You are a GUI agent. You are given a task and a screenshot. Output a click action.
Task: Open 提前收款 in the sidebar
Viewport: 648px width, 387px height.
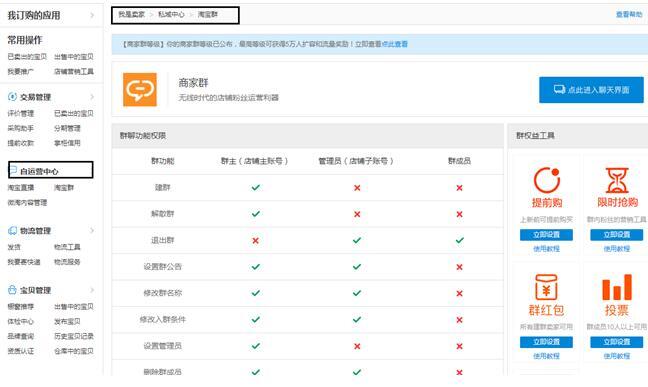(x=21, y=143)
